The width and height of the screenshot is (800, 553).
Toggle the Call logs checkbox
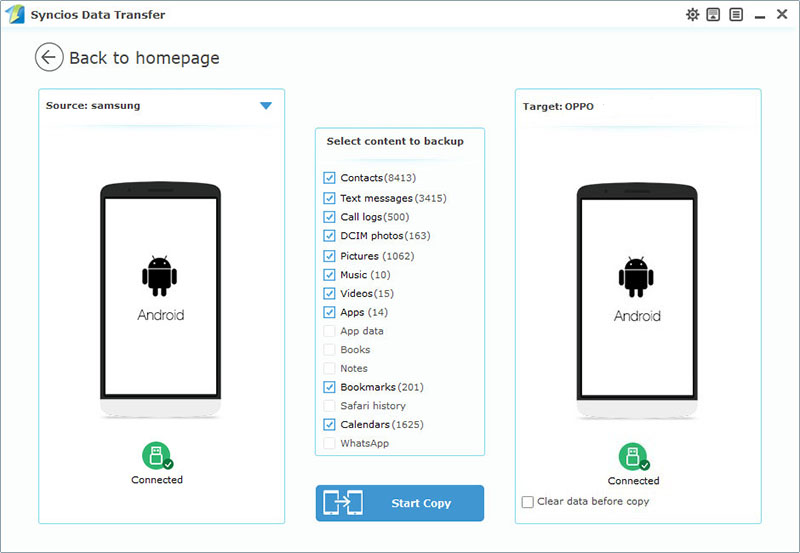329,217
